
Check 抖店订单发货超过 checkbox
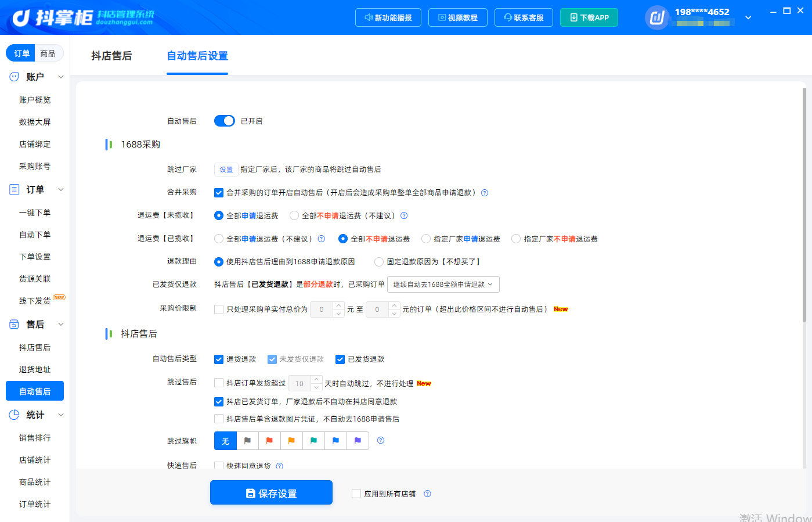pos(219,383)
